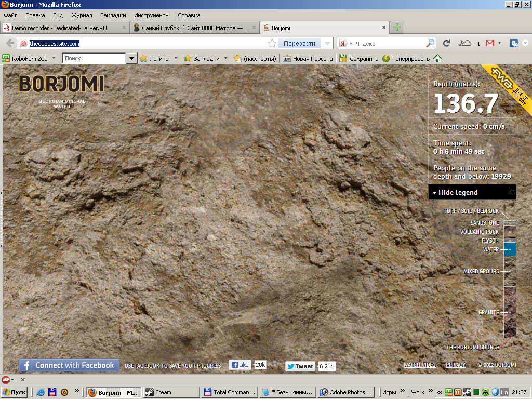Click the Water layer in depth legend
Image resolution: width=532 pixels, height=399 pixels.
pyautogui.click(x=510, y=249)
